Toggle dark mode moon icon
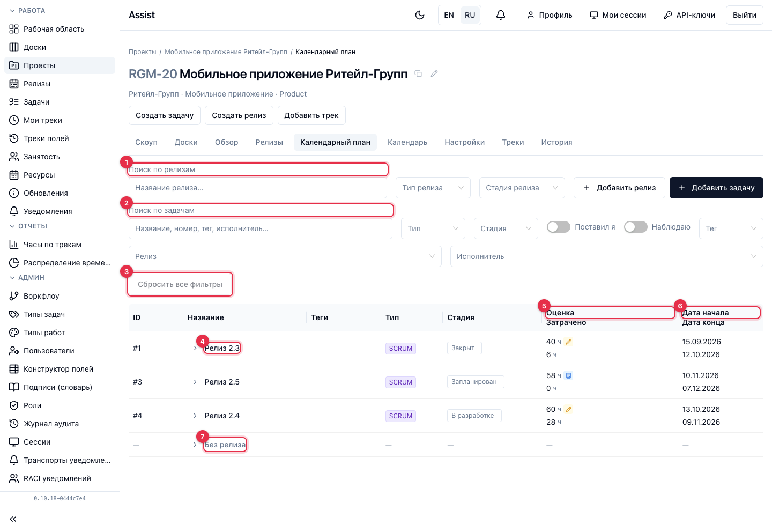 click(x=420, y=15)
